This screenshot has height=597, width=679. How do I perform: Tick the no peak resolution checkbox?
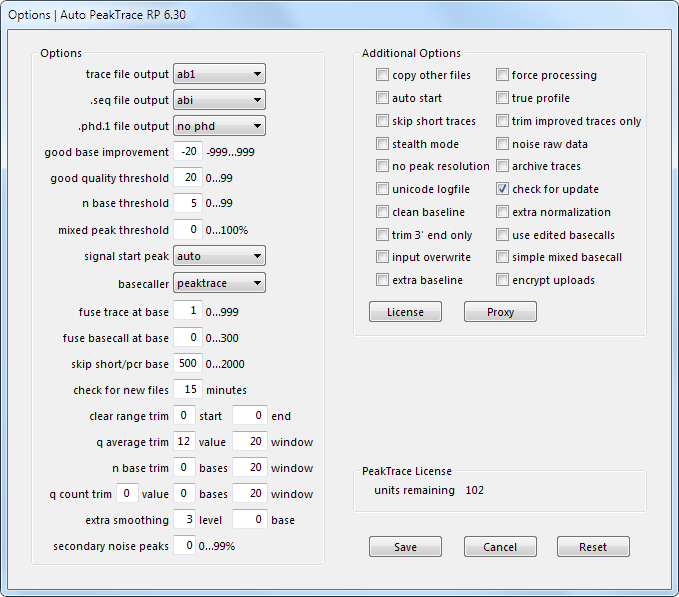382,165
